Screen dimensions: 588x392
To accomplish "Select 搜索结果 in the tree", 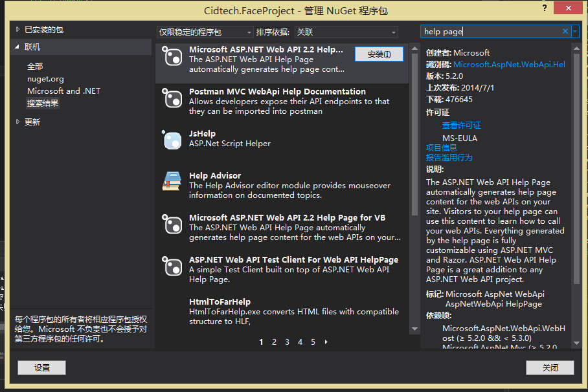I will coord(43,103).
